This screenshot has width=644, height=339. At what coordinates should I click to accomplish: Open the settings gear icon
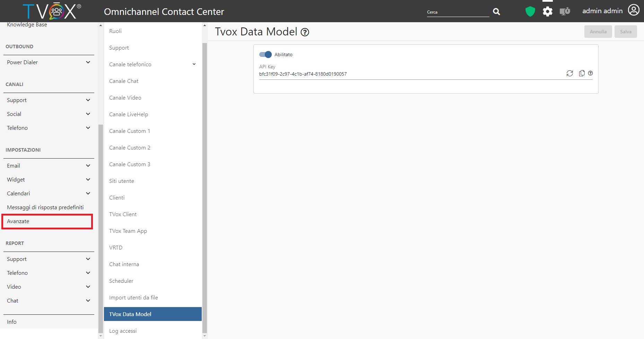[548, 11]
